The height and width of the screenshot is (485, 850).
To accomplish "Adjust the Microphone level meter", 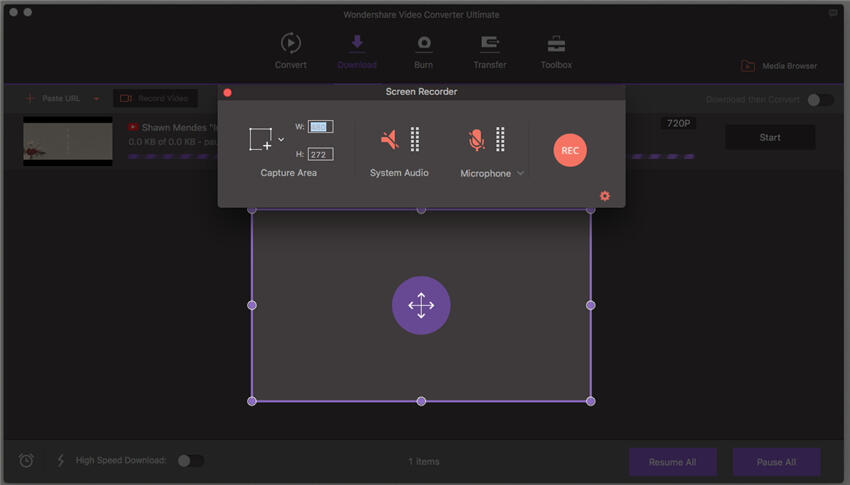I will pos(500,139).
